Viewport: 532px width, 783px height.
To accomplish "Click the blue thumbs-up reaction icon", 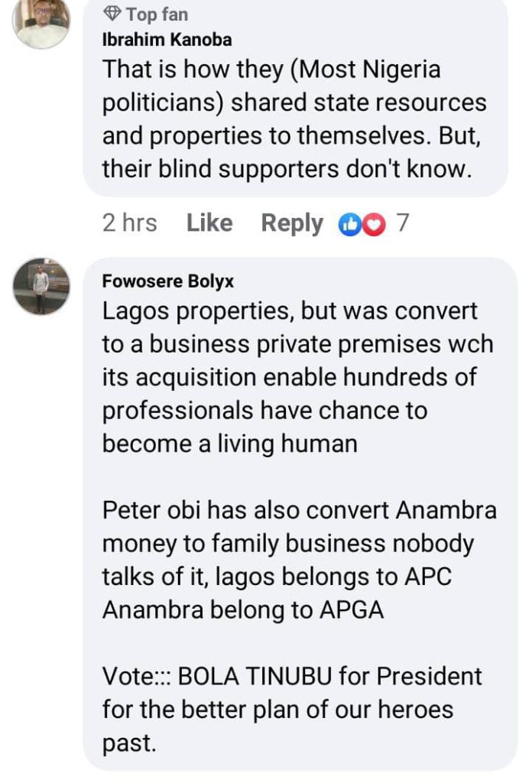I will click(349, 224).
